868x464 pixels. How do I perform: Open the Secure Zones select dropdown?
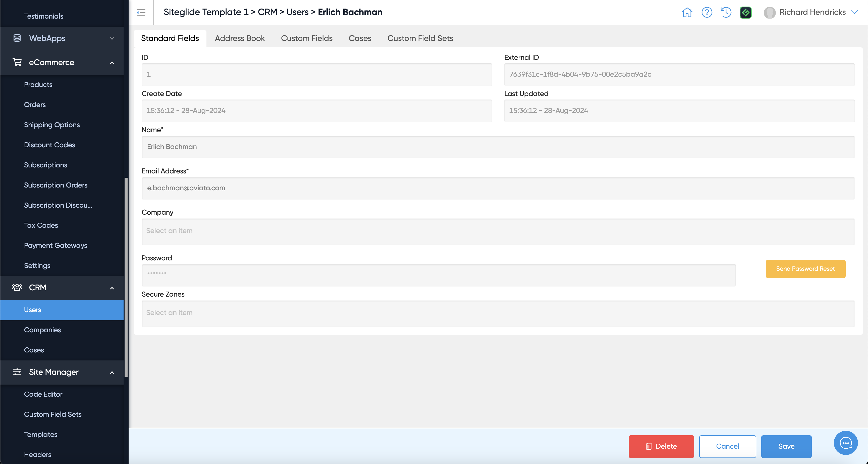498,313
